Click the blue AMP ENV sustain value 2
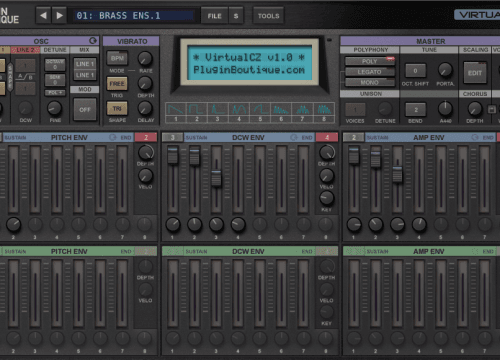The width and height of the screenshot is (500, 360). click(x=354, y=137)
